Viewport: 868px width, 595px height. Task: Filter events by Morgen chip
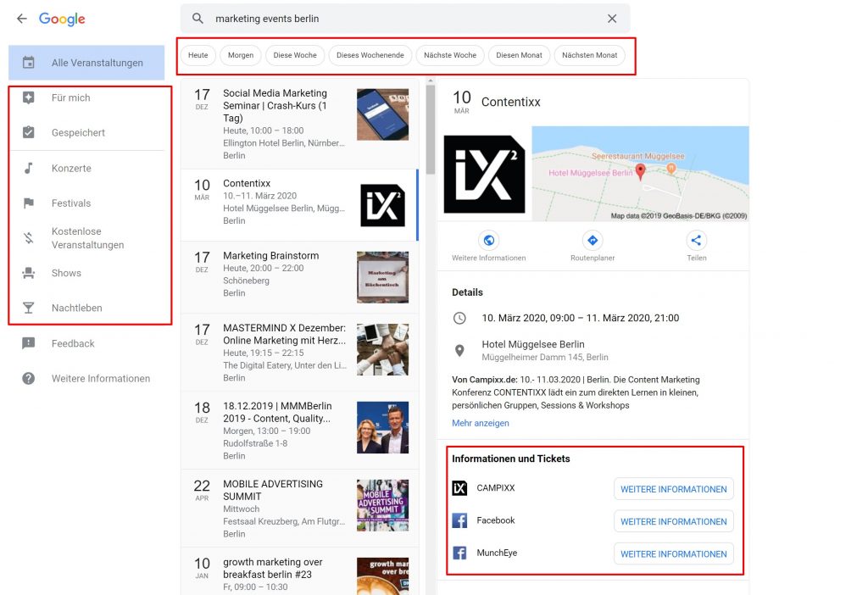(241, 55)
